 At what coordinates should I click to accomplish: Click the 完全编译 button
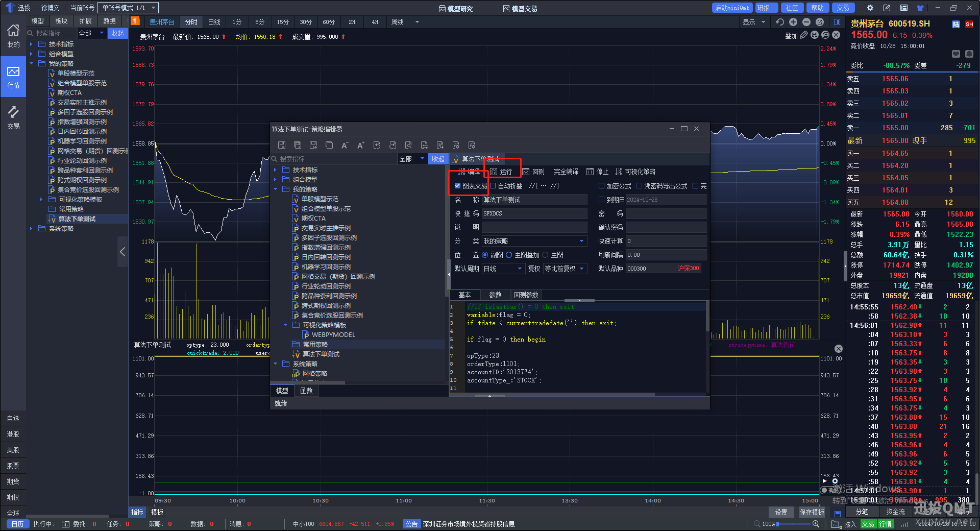pos(566,172)
